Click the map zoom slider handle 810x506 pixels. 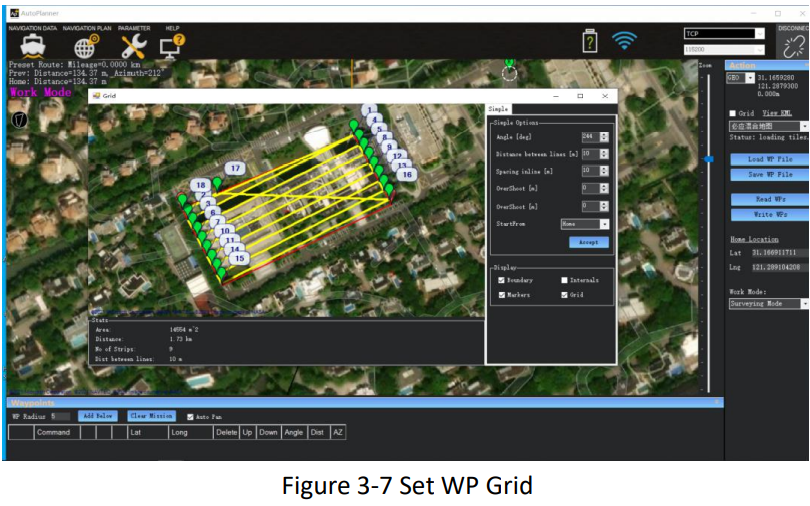[708, 159]
